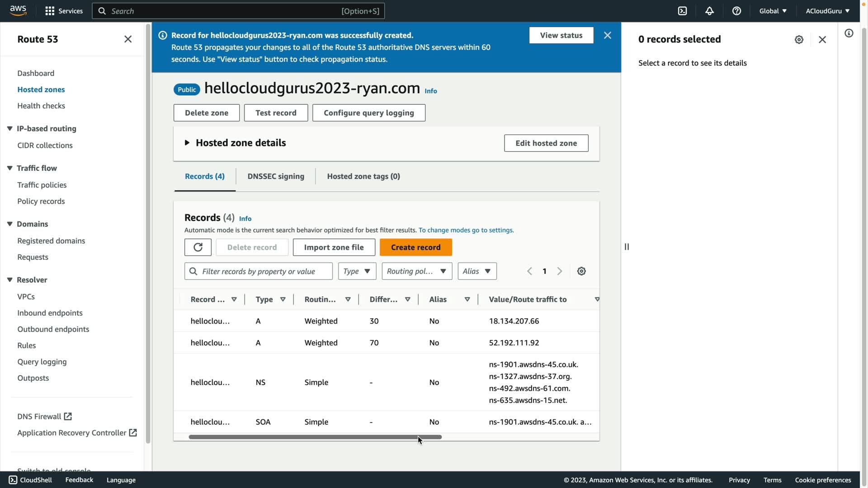Click the Create record button
The width and height of the screenshot is (868, 488).
point(415,247)
